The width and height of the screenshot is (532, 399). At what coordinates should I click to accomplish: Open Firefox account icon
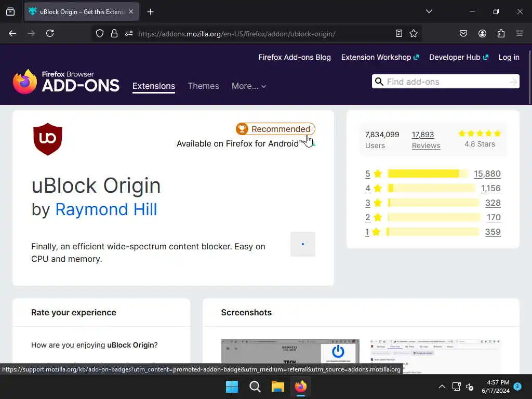(x=482, y=33)
